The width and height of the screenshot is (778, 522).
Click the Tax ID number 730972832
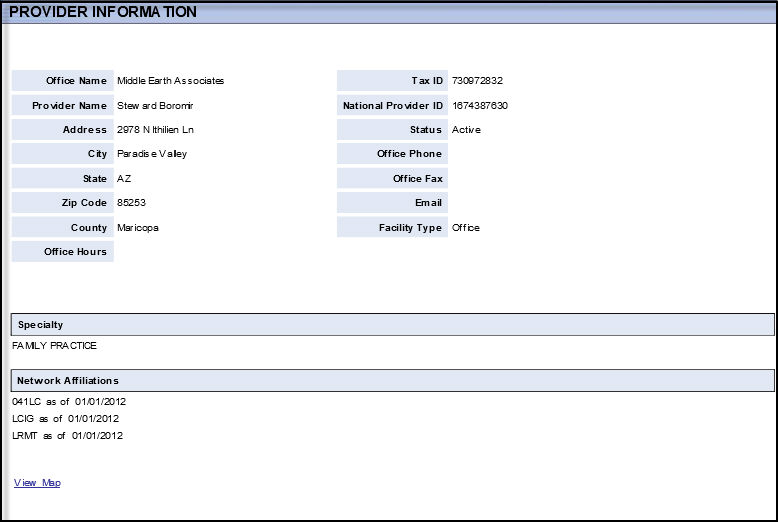pyautogui.click(x=479, y=81)
